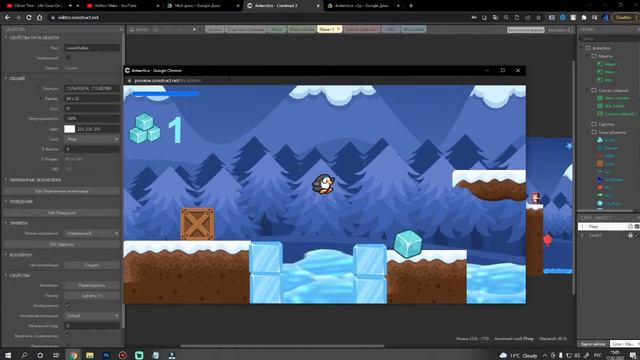The width and height of the screenshot is (640, 360).
Task: Click the Сделать 1:1 size button
Action: point(92,295)
